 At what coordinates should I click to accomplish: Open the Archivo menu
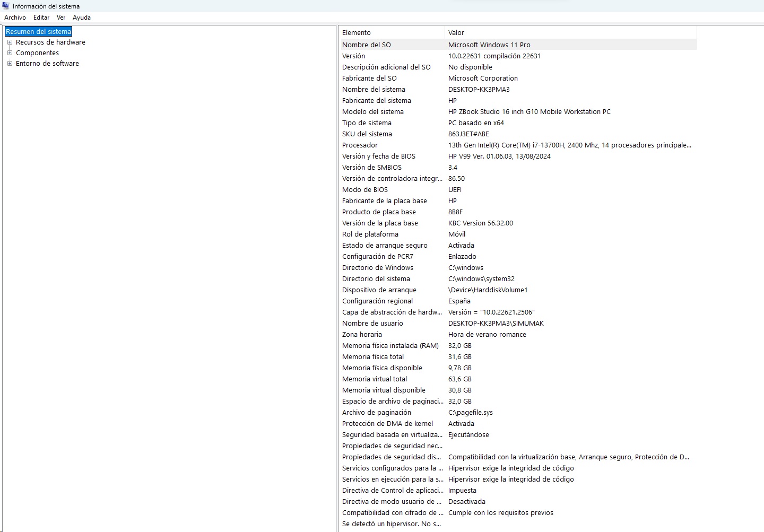[15, 18]
